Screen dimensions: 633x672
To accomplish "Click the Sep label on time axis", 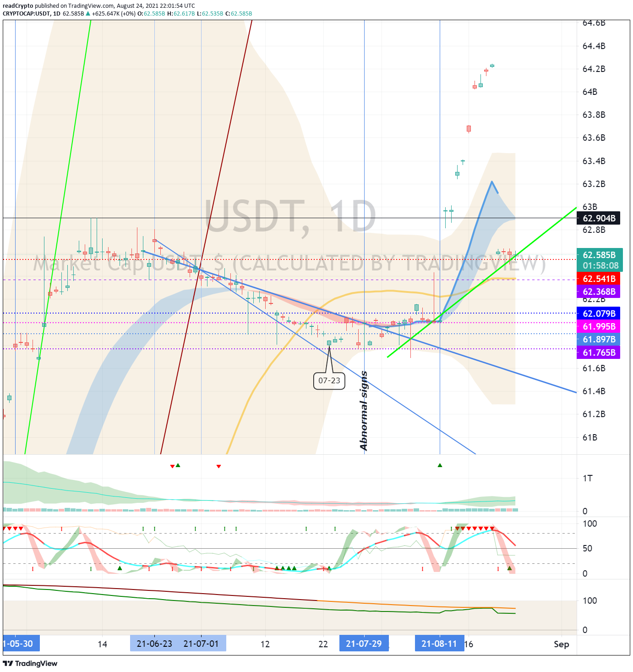I will (562, 644).
